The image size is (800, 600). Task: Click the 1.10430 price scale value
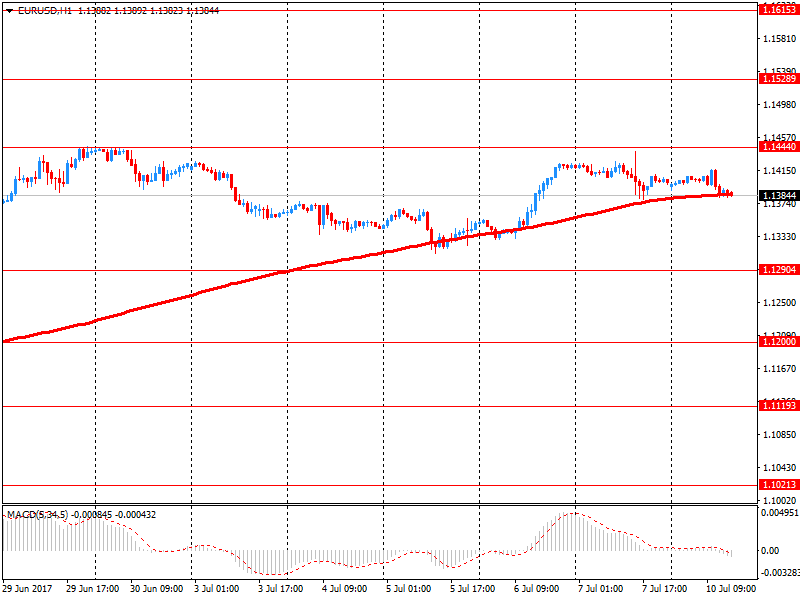click(780, 467)
